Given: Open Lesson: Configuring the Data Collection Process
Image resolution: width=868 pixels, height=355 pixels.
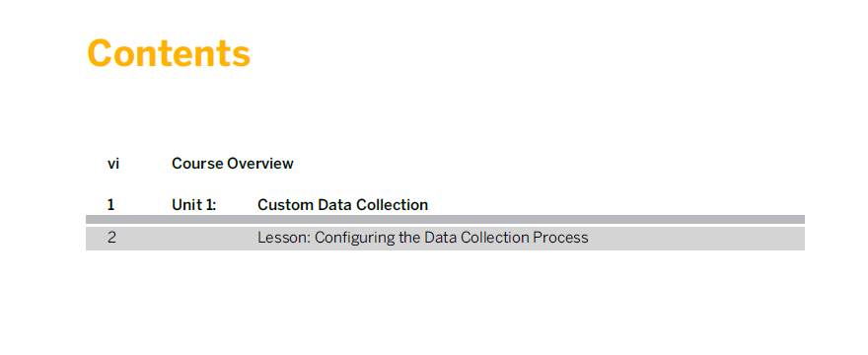Looking at the screenshot, I should coord(423,238).
